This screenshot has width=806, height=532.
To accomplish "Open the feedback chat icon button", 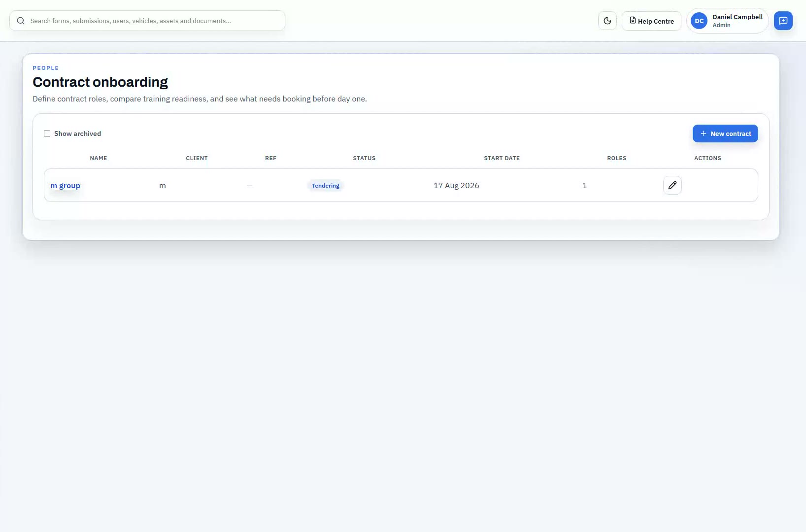I will [783, 21].
